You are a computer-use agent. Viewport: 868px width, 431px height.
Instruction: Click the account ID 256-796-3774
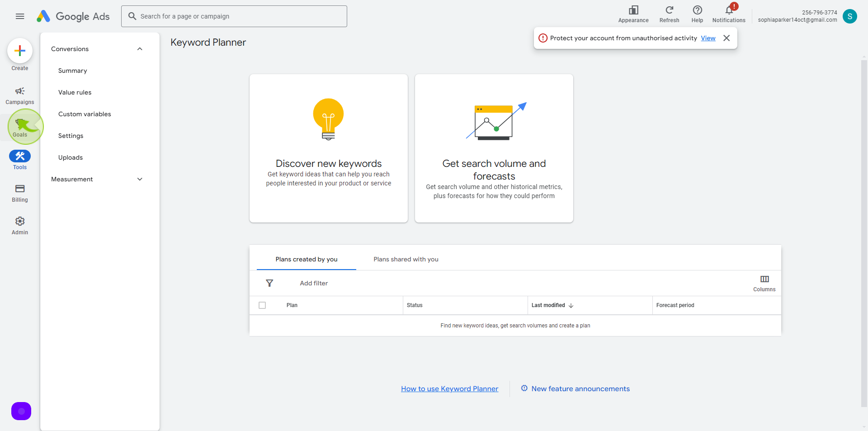819,12
